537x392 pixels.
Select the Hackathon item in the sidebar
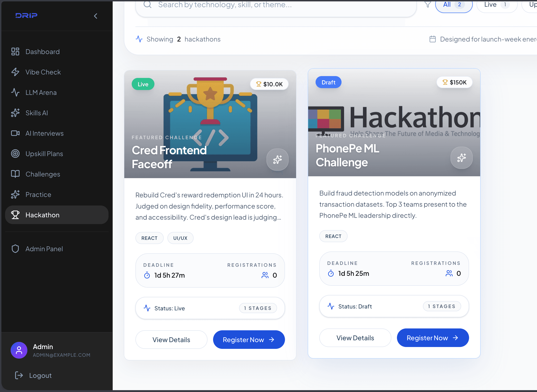pyautogui.click(x=57, y=215)
